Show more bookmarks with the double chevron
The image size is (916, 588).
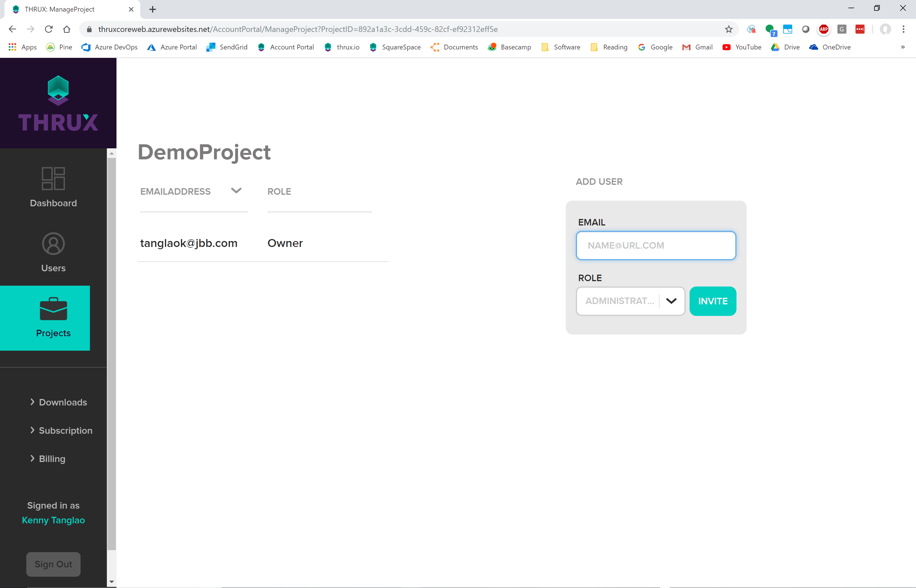[903, 47]
